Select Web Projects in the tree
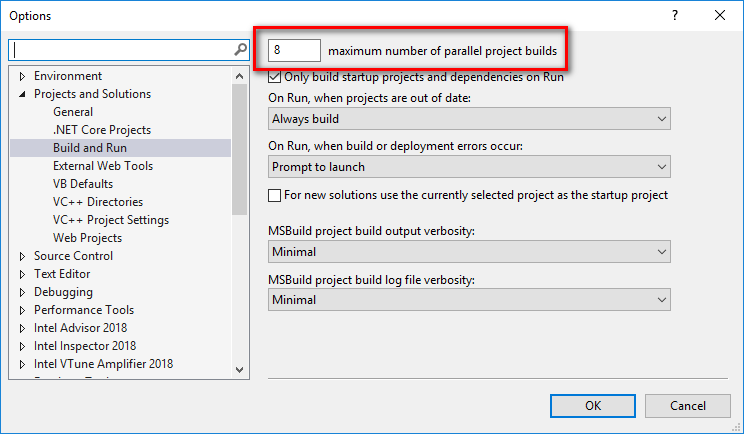744x434 pixels. pos(87,238)
